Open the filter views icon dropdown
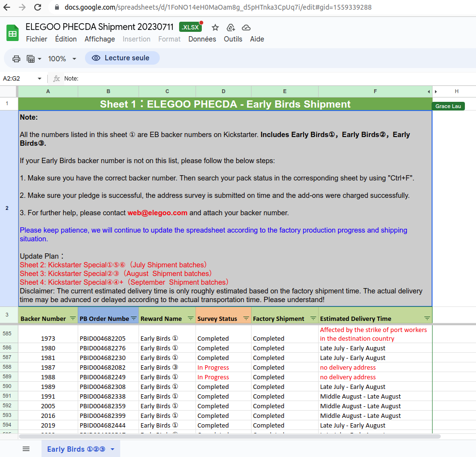The width and height of the screenshot is (476, 457). [34, 58]
